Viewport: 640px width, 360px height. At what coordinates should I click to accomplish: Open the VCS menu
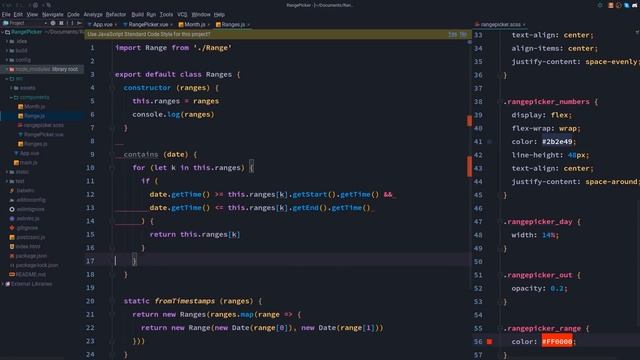(x=182, y=14)
